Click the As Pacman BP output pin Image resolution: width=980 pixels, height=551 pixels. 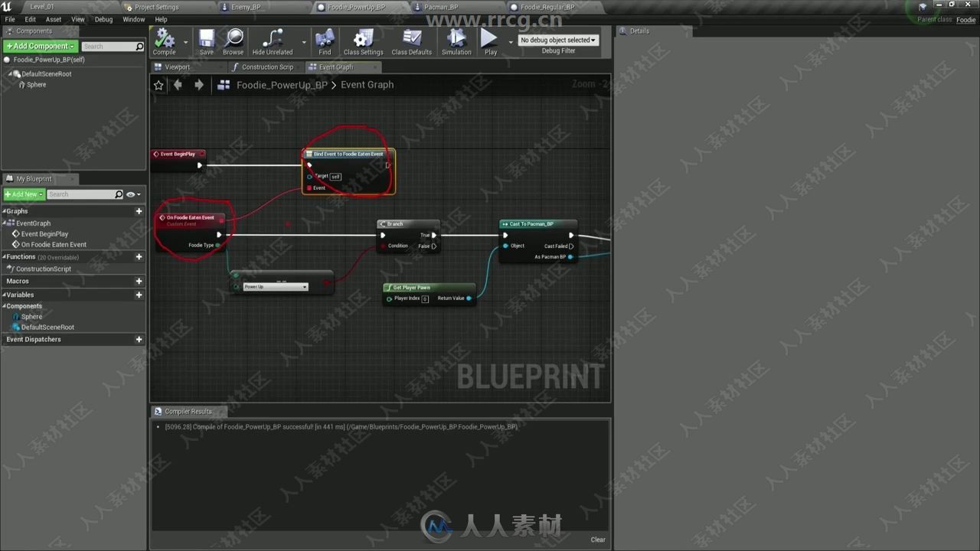[x=570, y=257]
